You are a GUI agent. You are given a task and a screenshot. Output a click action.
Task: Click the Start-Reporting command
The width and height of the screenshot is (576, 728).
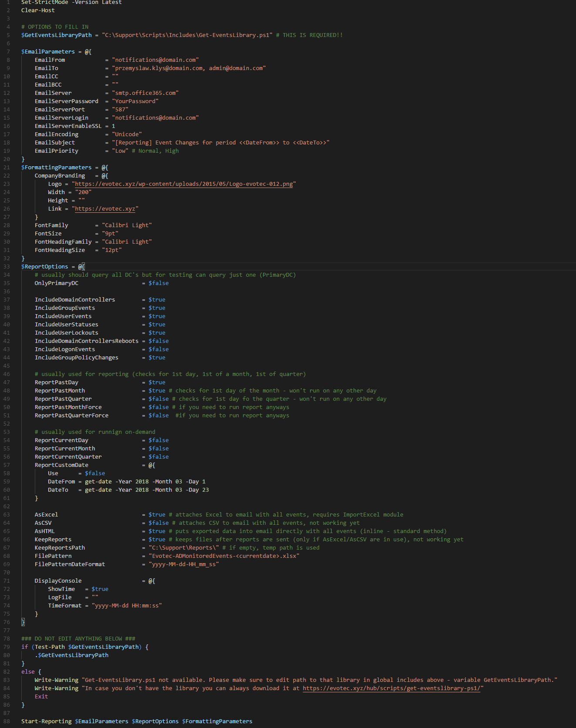click(x=47, y=721)
